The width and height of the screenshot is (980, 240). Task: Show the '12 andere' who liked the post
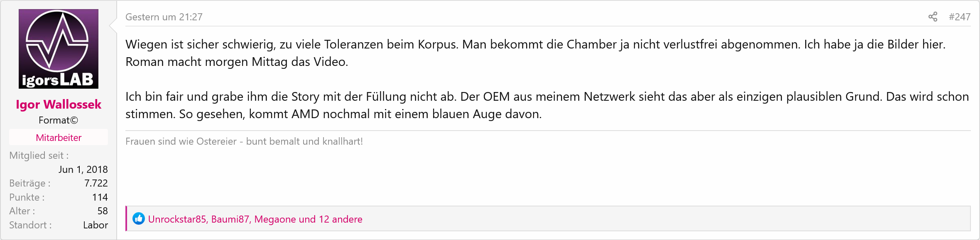[x=341, y=219]
